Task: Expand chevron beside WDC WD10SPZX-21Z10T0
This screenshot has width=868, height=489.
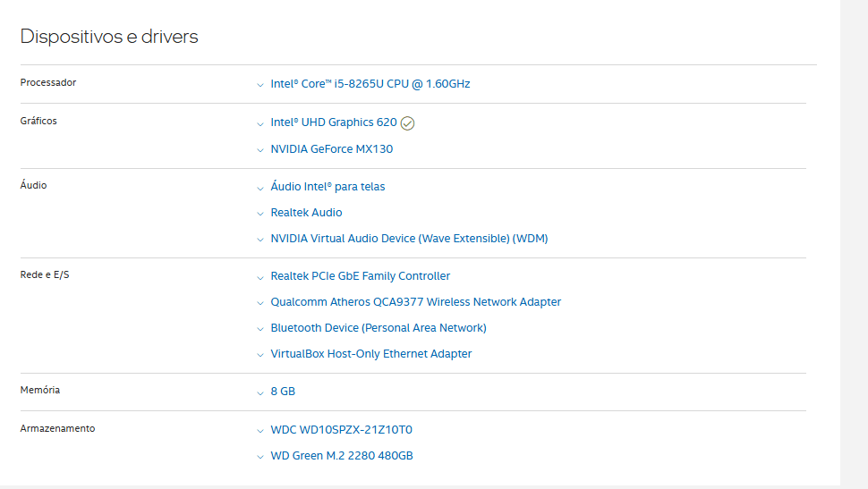Action: click(x=260, y=431)
